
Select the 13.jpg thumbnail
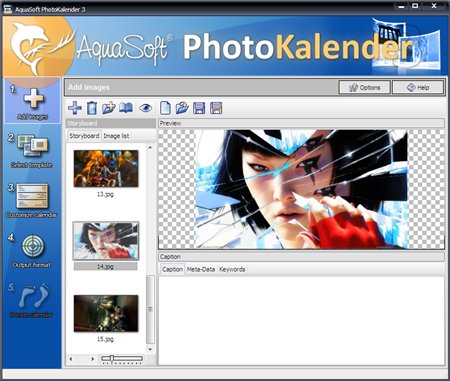point(106,168)
